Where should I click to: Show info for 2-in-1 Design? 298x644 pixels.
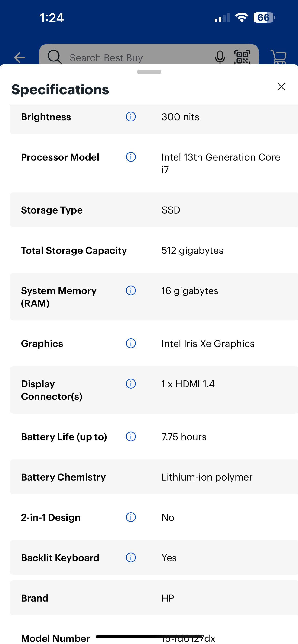click(131, 517)
